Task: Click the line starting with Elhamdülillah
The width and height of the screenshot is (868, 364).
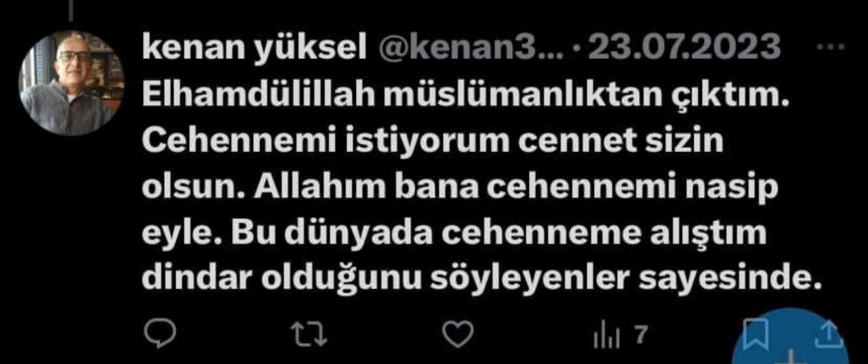Action: [x=467, y=99]
